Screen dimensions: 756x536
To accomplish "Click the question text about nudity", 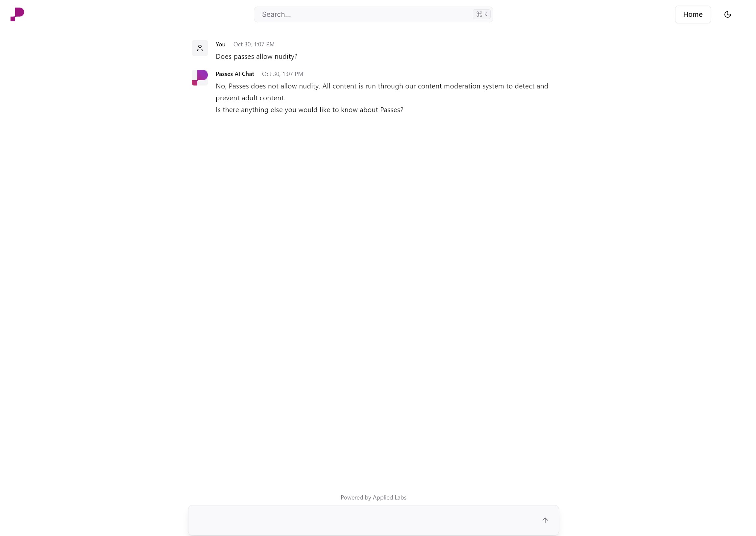I will pyautogui.click(x=256, y=57).
